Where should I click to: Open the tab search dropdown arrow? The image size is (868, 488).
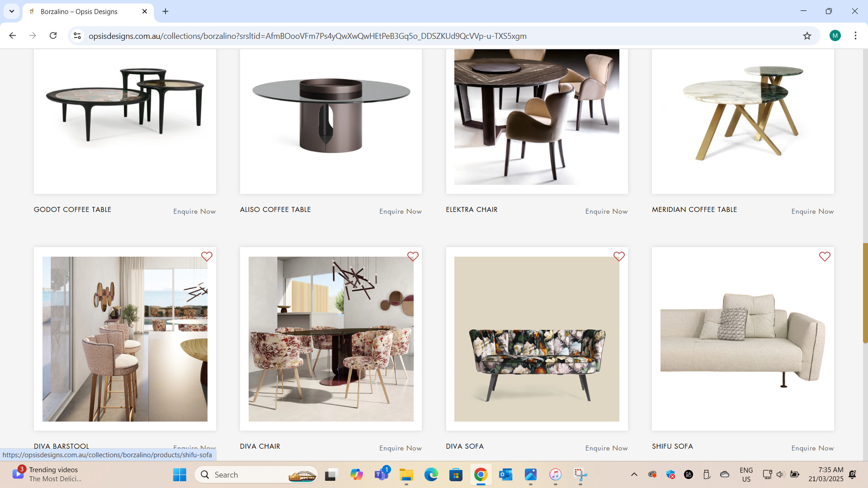[x=12, y=11]
